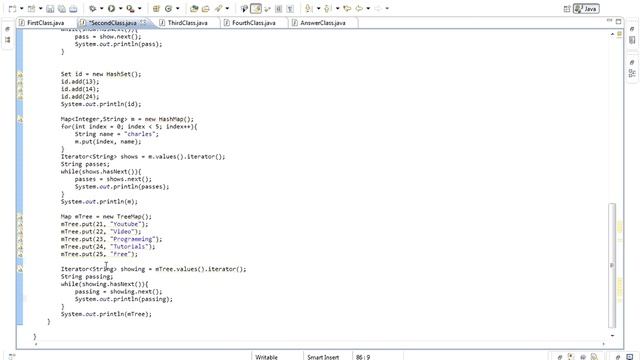Viewport: 640px width, 360px height.
Task: Click the vertical scrollbar thumb
Action: point(612,265)
